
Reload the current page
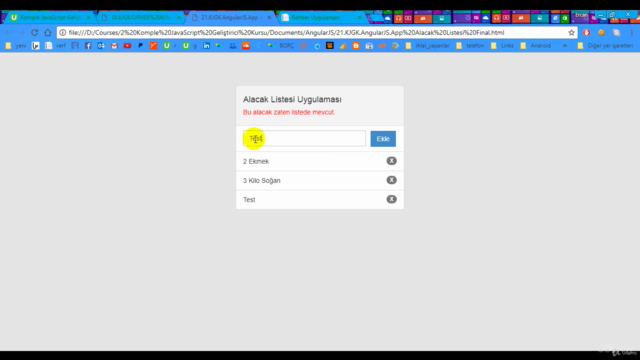35,33
